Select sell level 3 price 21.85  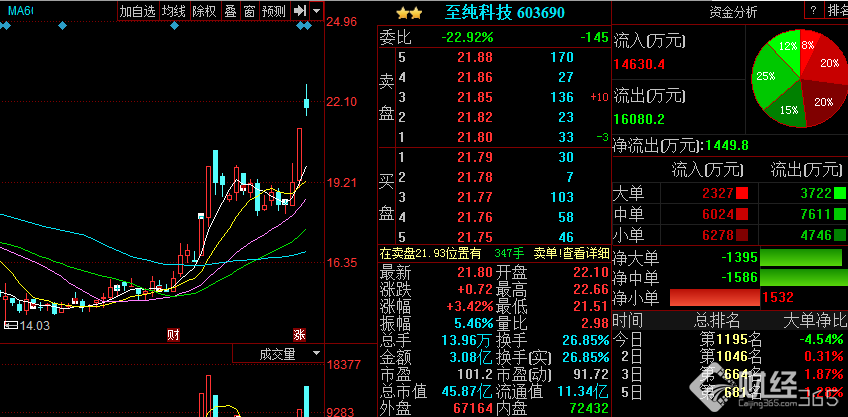(475, 97)
